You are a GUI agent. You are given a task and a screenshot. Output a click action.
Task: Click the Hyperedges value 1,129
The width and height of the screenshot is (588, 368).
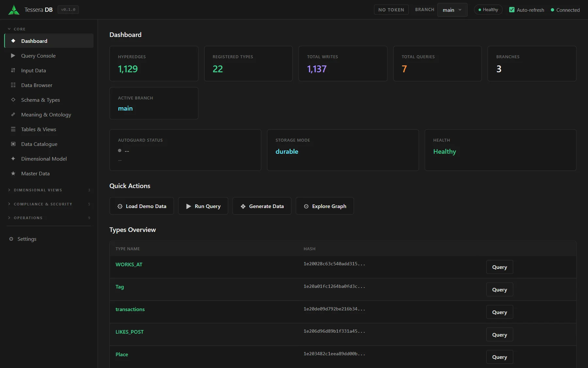click(x=128, y=69)
